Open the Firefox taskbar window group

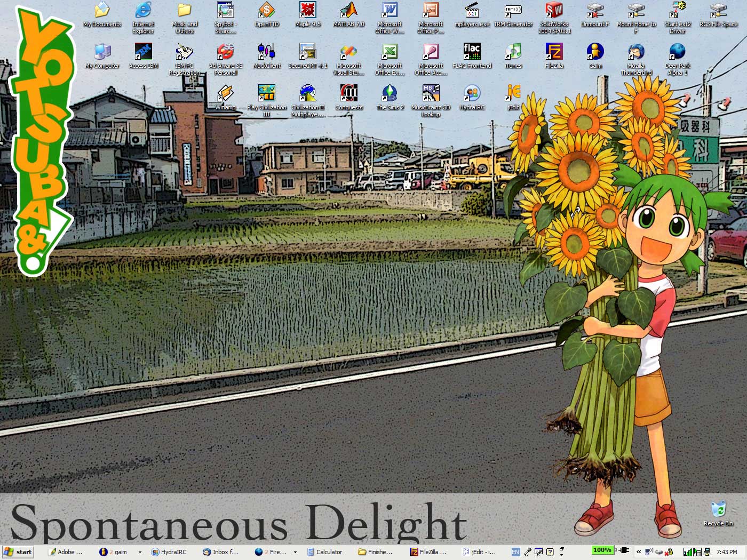click(x=271, y=552)
